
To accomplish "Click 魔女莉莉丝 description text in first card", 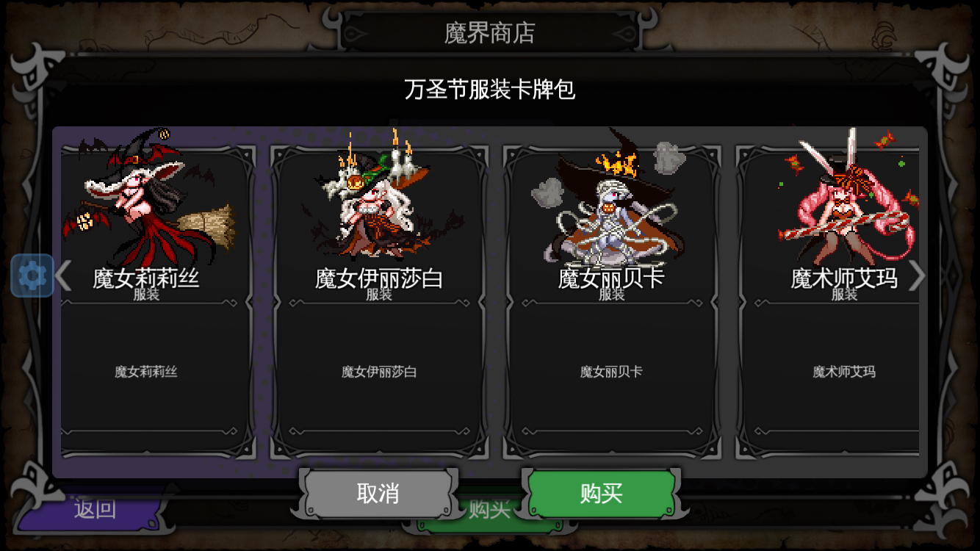I will point(146,372).
